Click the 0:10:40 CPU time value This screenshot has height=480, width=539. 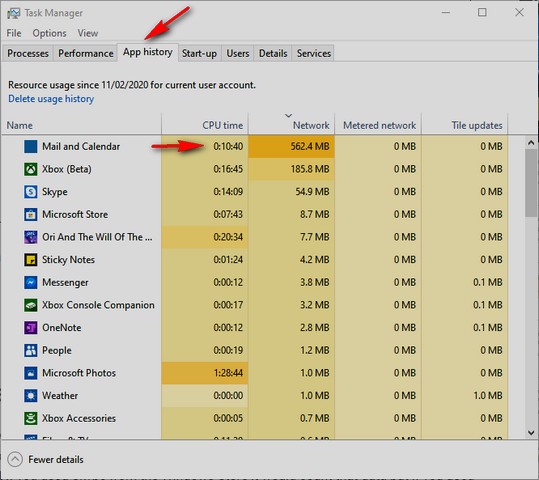228,146
